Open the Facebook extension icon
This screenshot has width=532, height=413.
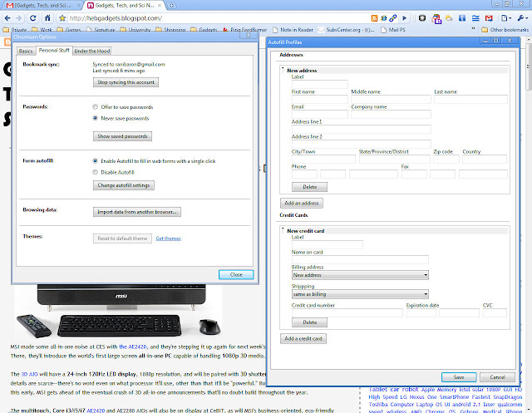click(462, 18)
